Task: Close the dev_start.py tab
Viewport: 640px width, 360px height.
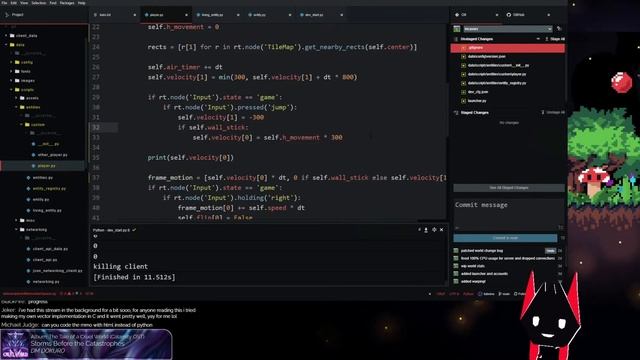Action: pyautogui.click(x=342, y=15)
